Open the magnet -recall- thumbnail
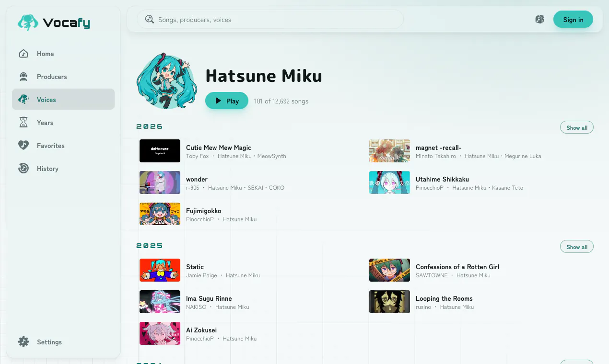Image resolution: width=609 pixels, height=364 pixels. click(389, 151)
